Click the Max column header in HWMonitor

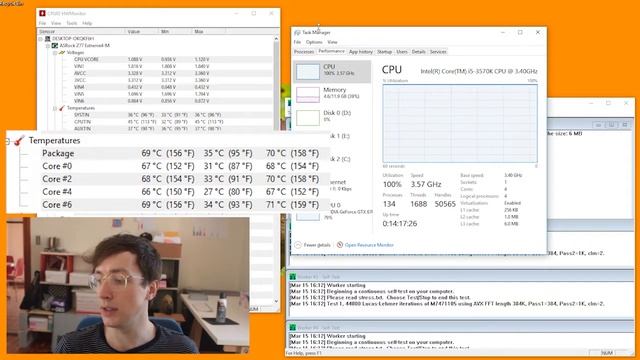(208, 31)
